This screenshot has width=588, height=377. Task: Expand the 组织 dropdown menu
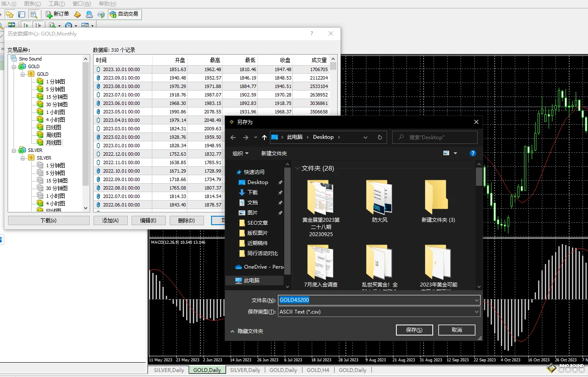click(240, 154)
